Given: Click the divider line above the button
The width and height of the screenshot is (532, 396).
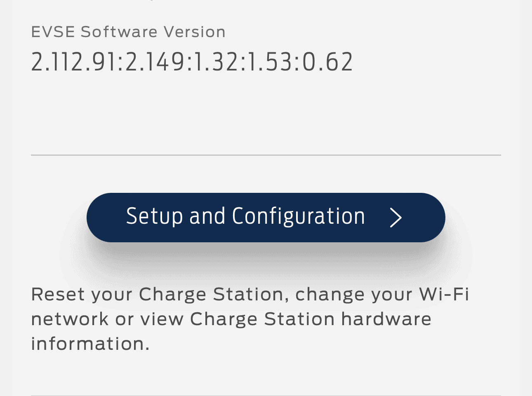Looking at the screenshot, I should click(266, 155).
